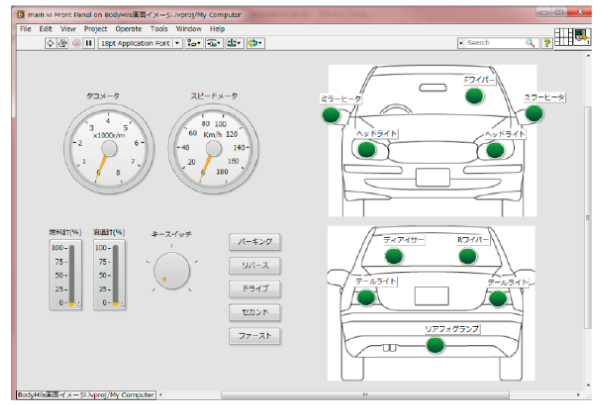Open the Align Objects dropdown
Viewport: 600px width, 405px height.
coord(193,43)
